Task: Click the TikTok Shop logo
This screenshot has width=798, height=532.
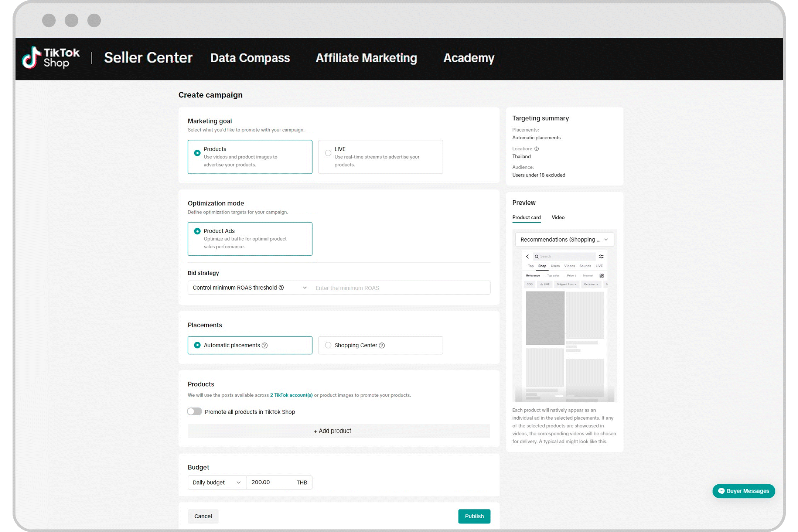Action: (x=51, y=58)
